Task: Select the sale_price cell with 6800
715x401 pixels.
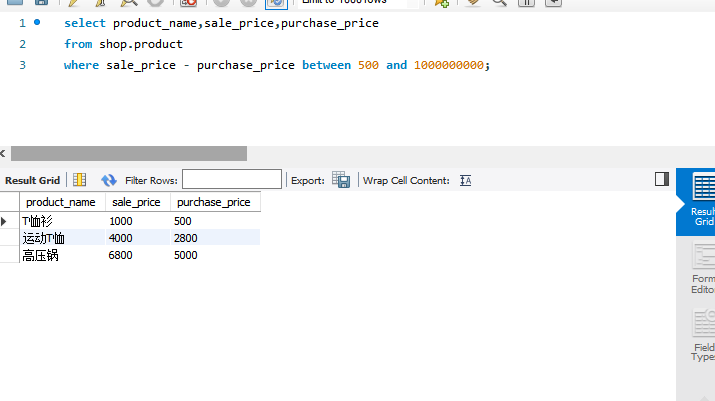Action: point(138,255)
